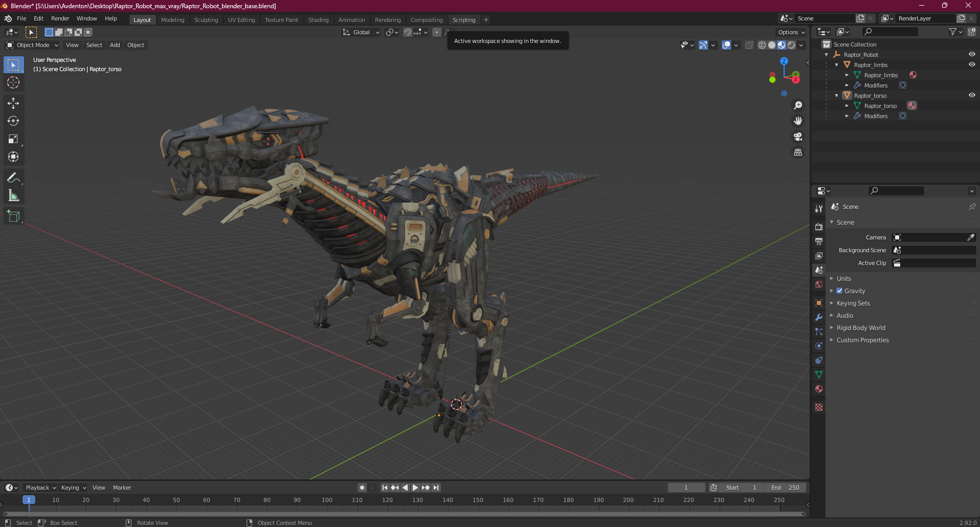
Task: Toggle the Gravity checkbox
Action: click(x=839, y=291)
